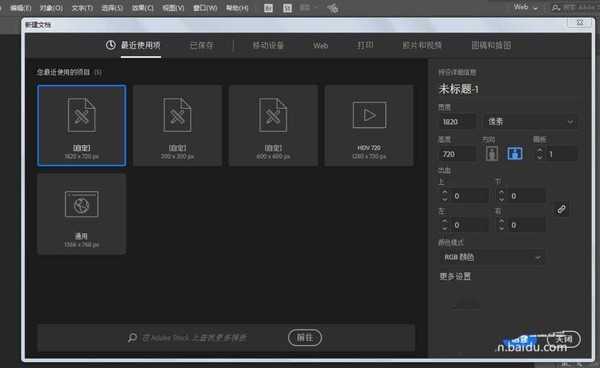Click the GPU rocket icon in menu bar
Image resolution: width=600 pixels, height=368 pixels.
(x=333, y=8)
